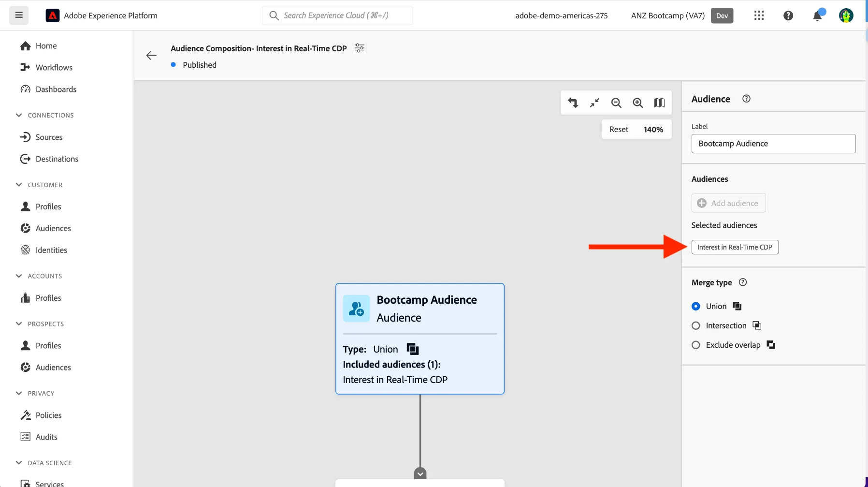Open Audits under Privacy
The height and width of the screenshot is (487, 868).
point(46,437)
